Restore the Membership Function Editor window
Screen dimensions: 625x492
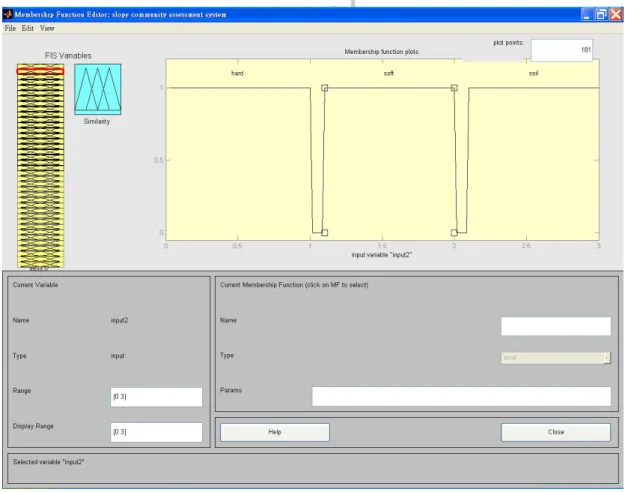click(601, 15)
